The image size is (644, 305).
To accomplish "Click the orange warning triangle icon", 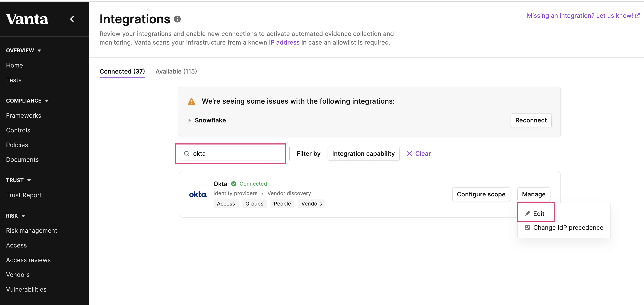I will (191, 101).
